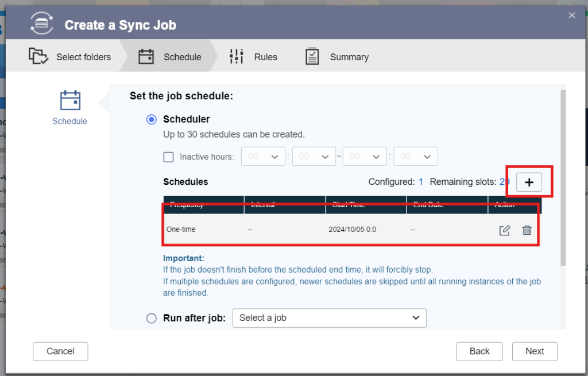Delete the One-time schedule using the trash icon
This screenshot has width=588, height=376.
tap(527, 230)
